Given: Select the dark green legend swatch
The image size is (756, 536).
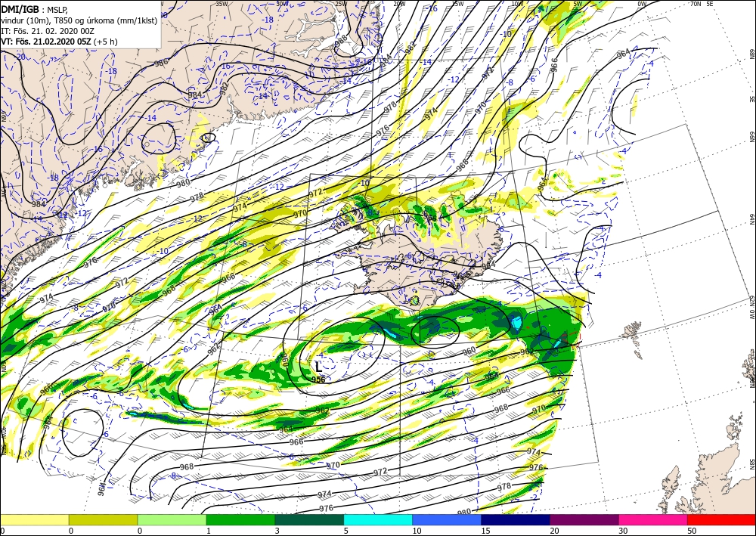Looking at the screenshot, I should point(309,519).
